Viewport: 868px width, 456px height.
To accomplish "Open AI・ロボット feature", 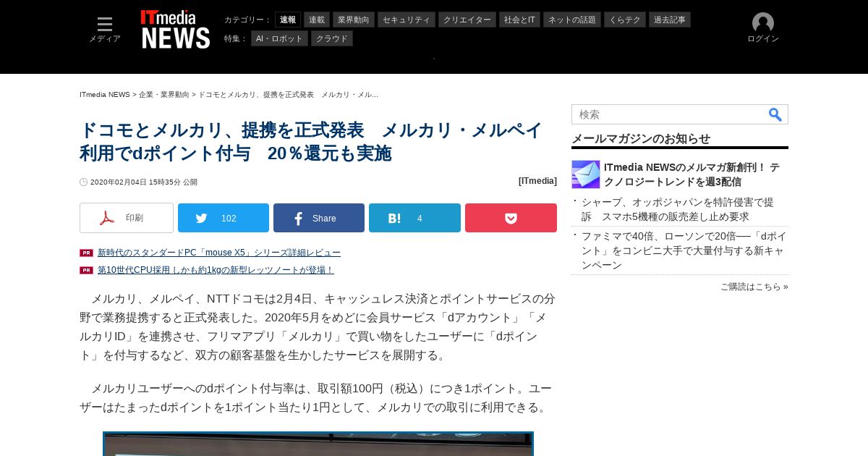I will pyautogui.click(x=279, y=38).
